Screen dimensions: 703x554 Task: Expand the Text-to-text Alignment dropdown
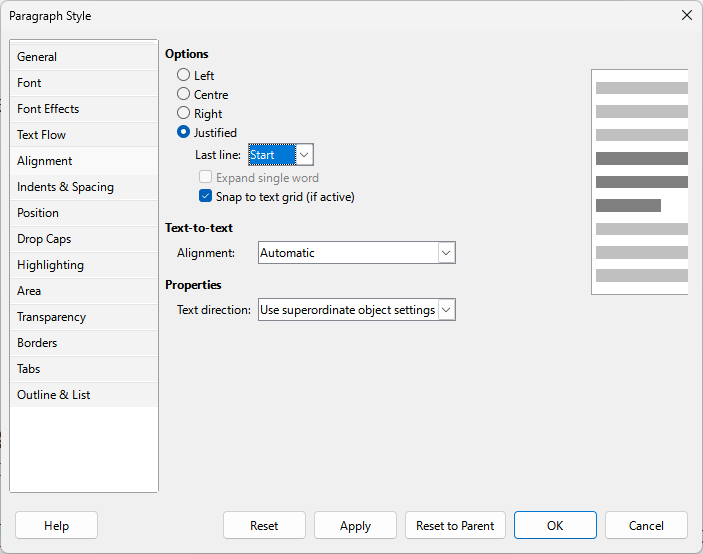356,253
